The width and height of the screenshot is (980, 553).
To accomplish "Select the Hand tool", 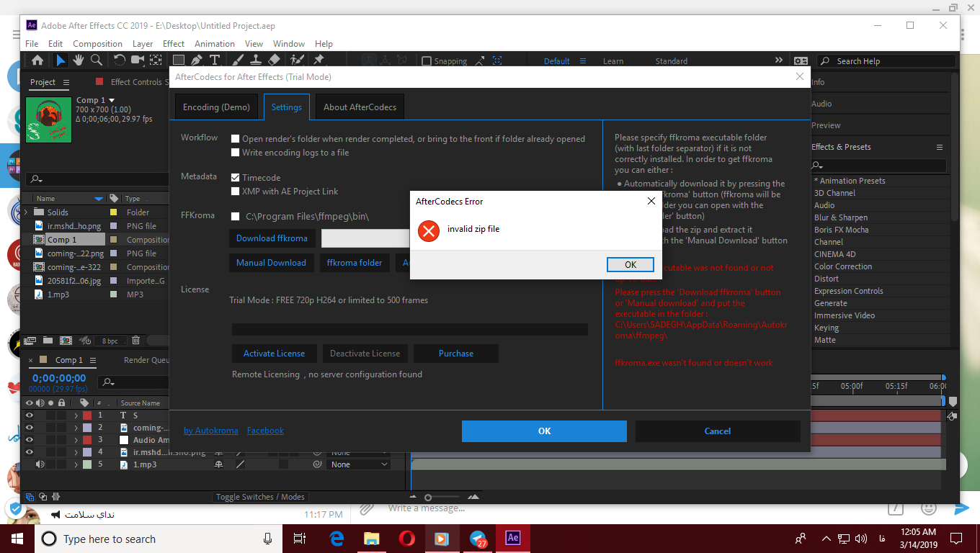I will [x=79, y=60].
